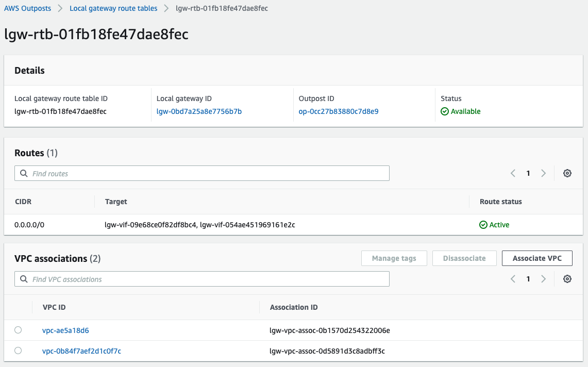Click the next page chevron in VPC associations
Screen dimensions: 588x367
[543, 279]
